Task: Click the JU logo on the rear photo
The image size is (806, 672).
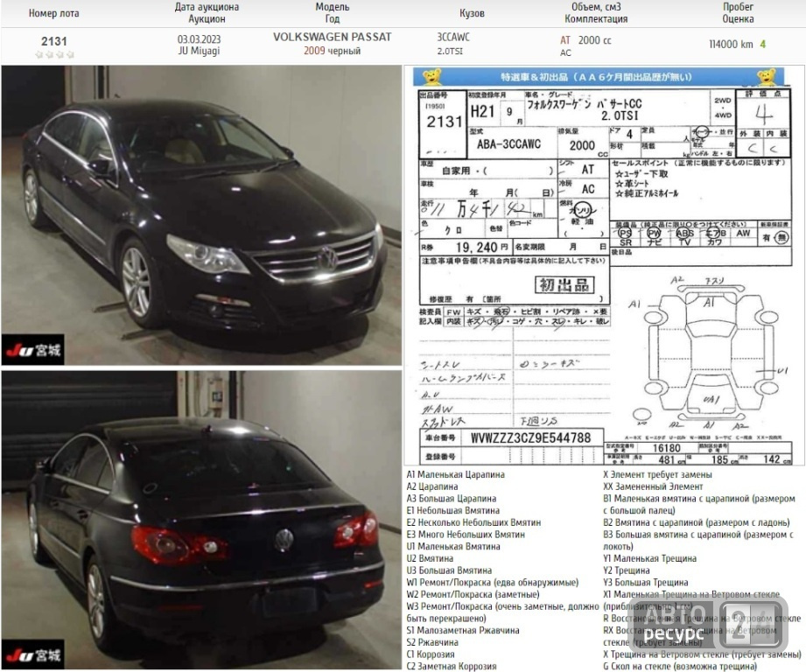Action: pos(33,655)
